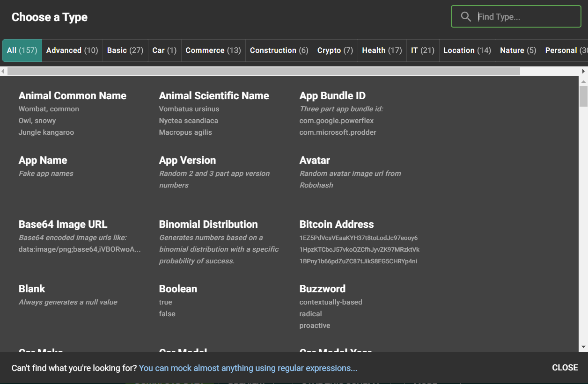Close the Choose a Type dialog
This screenshot has height=384, width=588.
[565, 368]
